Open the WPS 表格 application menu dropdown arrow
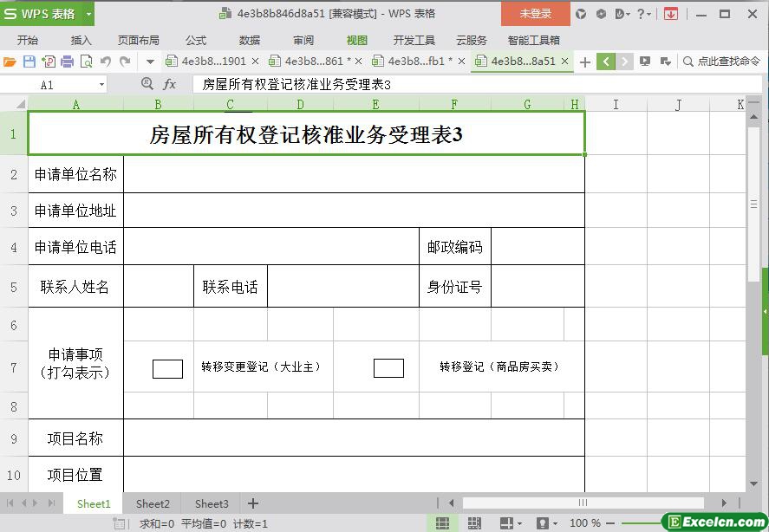 (88, 14)
